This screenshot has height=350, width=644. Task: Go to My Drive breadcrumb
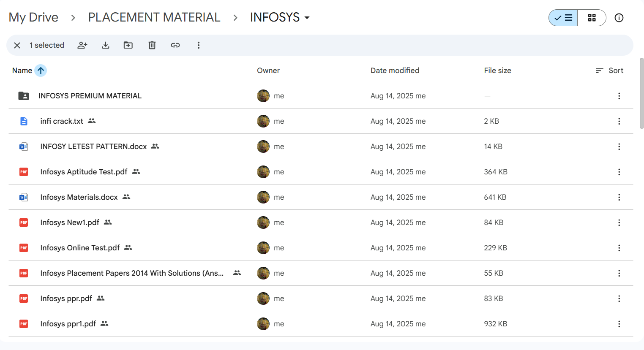pyautogui.click(x=33, y=17)
